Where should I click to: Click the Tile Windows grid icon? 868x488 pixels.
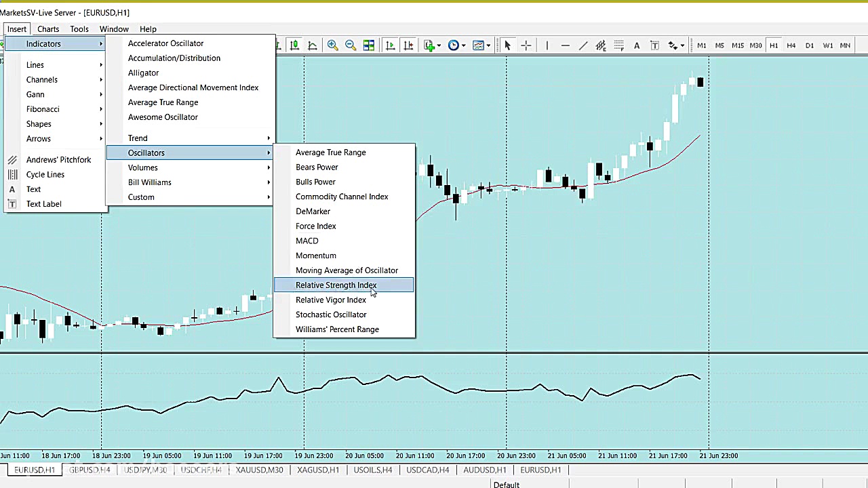point(369,45)
